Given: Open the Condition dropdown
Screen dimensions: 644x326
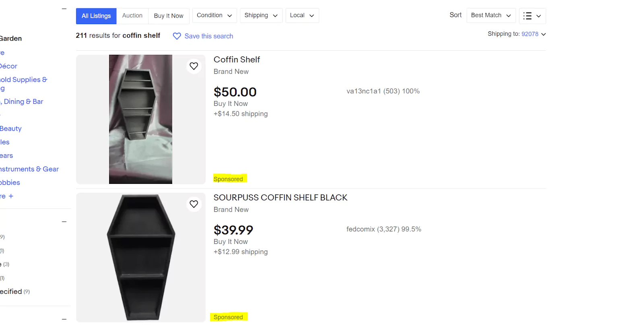Looking at the screenshot, I should tap(214, 15).
